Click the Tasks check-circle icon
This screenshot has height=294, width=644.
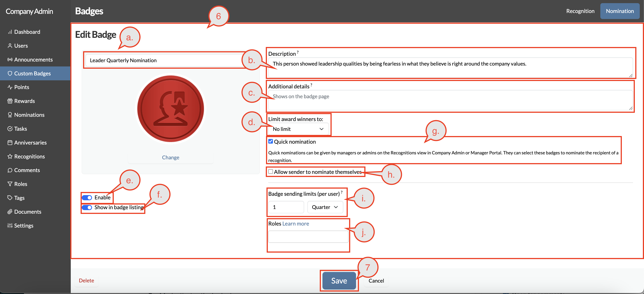10,129
